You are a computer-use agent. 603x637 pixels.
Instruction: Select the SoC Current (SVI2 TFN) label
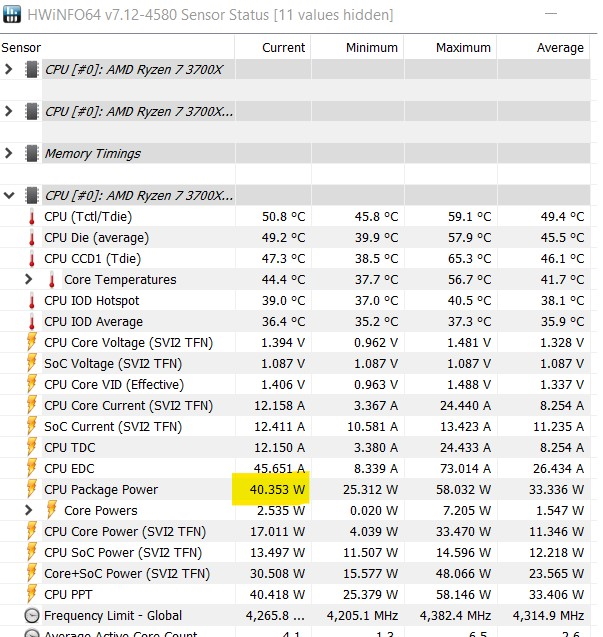tap(113, 427)
